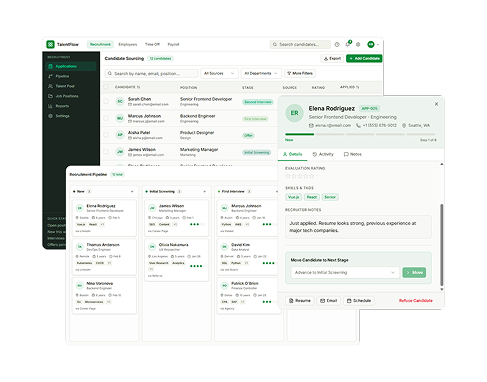Image resolution: width=487 pixels, height=382 pixels.
Task: Click the recruiter notes text box
Action: [x=358, y=227]
